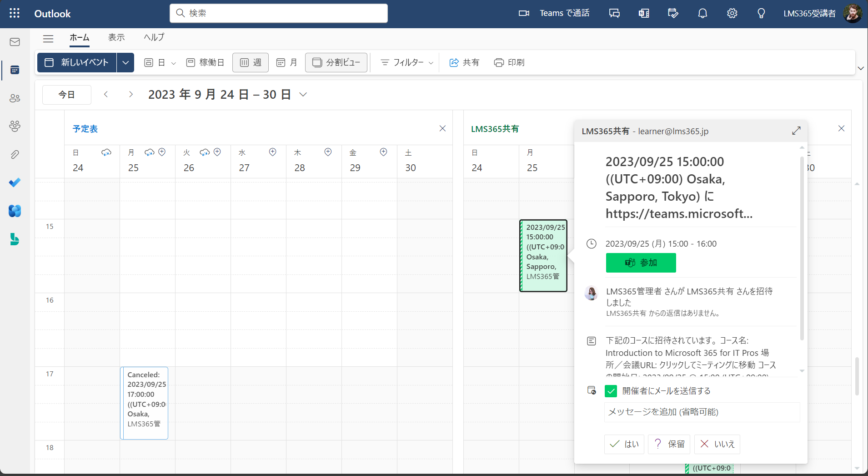Screen dimensions: 868x476
Task: Switch to 日 day view
Action: [154, 62]
